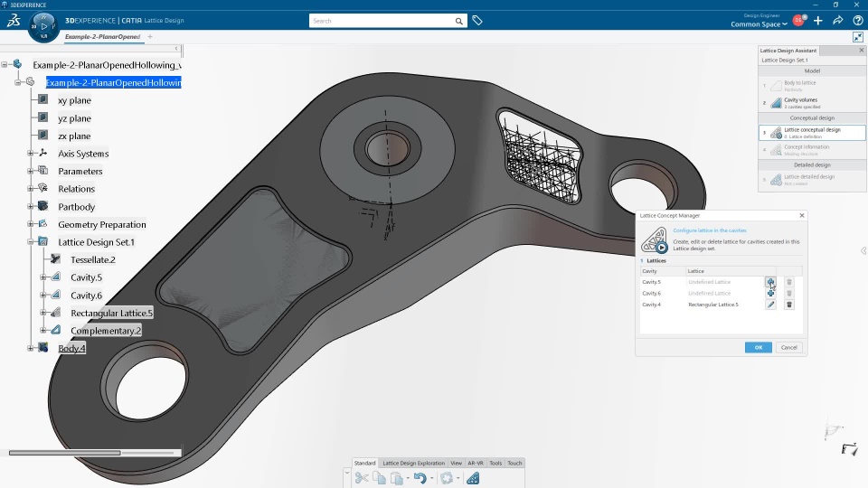The image size is (868, 488).
Task: Collapse the action bar chevron at left
Action: click(347, 473)
